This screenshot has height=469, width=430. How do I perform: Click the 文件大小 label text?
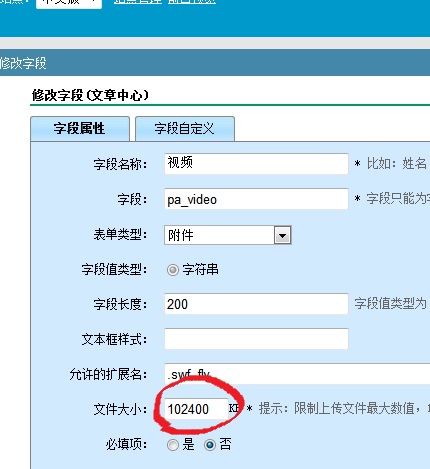pos(120,409)
